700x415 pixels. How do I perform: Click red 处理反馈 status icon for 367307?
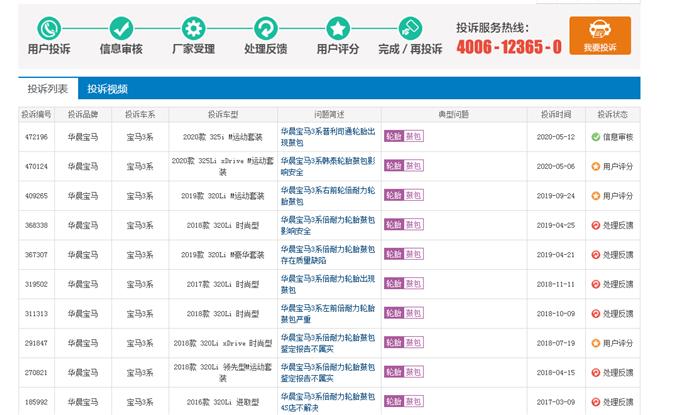pos(596,255)
